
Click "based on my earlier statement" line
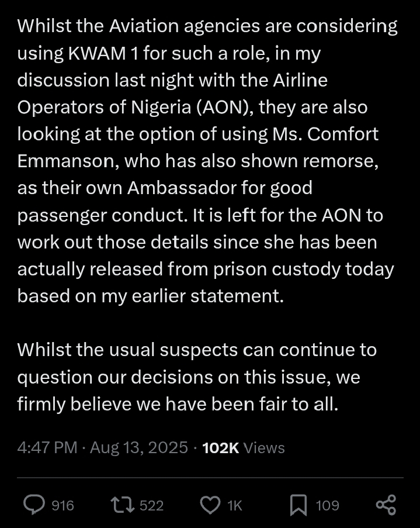pos(150,296)
